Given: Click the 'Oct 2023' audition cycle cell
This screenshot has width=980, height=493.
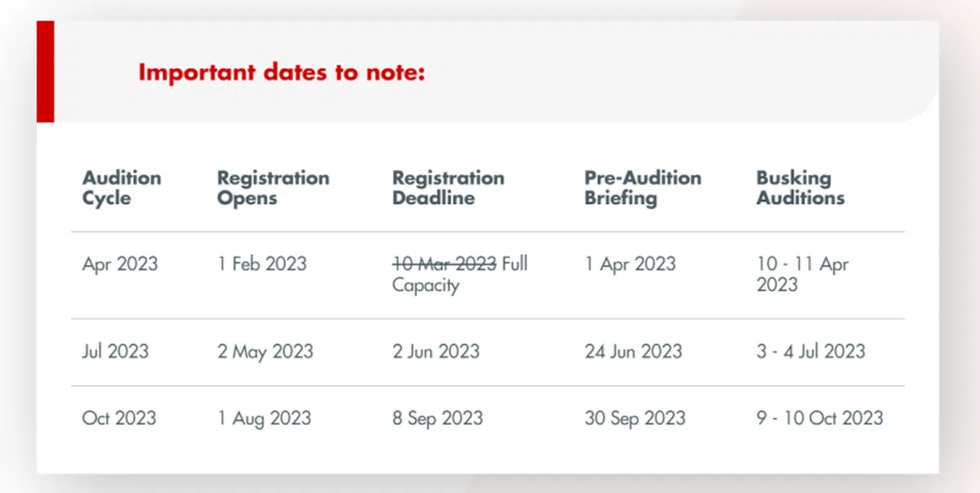Looking at the screenshot, I should coord(118,419).
